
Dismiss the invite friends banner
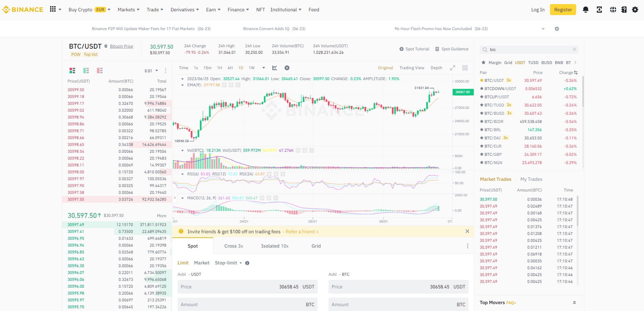coord(467,232)
